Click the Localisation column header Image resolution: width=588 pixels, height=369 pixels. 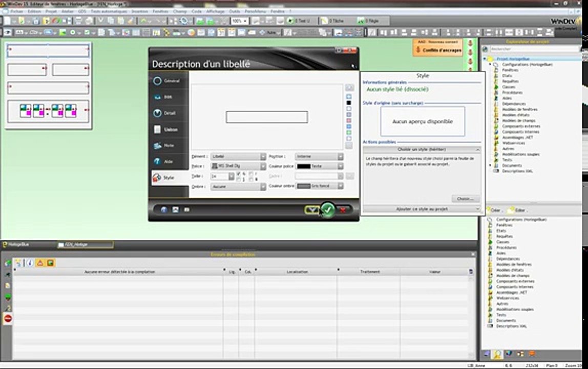pyautogui.click(x=297, y=272)
